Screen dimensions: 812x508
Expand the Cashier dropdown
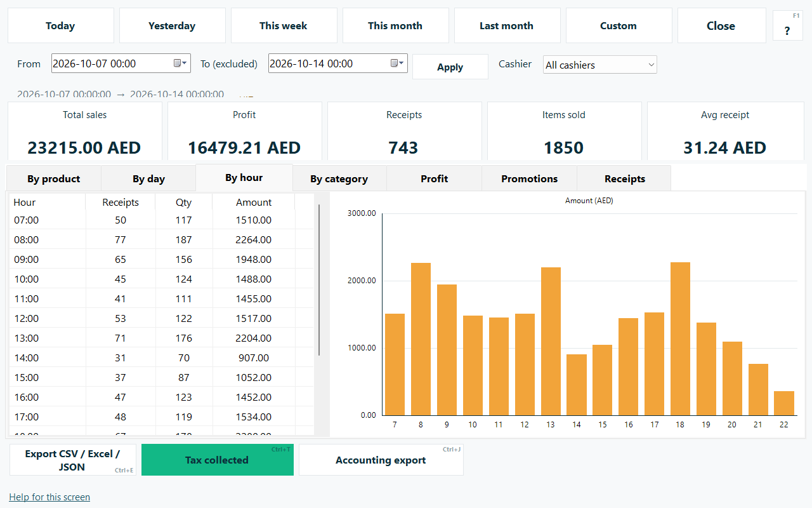600,65
